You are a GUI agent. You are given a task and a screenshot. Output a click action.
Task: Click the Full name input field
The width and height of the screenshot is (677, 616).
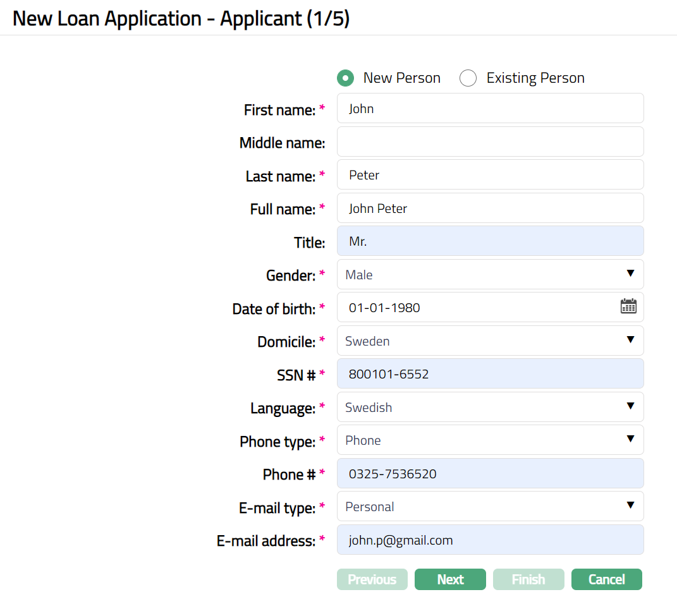[490, 208]
